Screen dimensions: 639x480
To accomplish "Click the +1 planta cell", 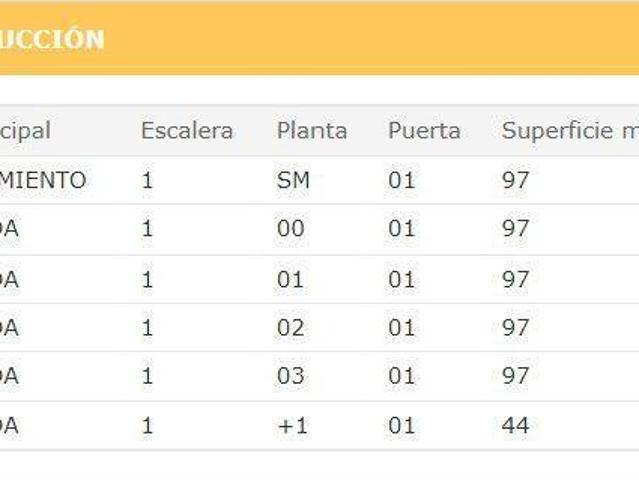I will coord(292,425).
